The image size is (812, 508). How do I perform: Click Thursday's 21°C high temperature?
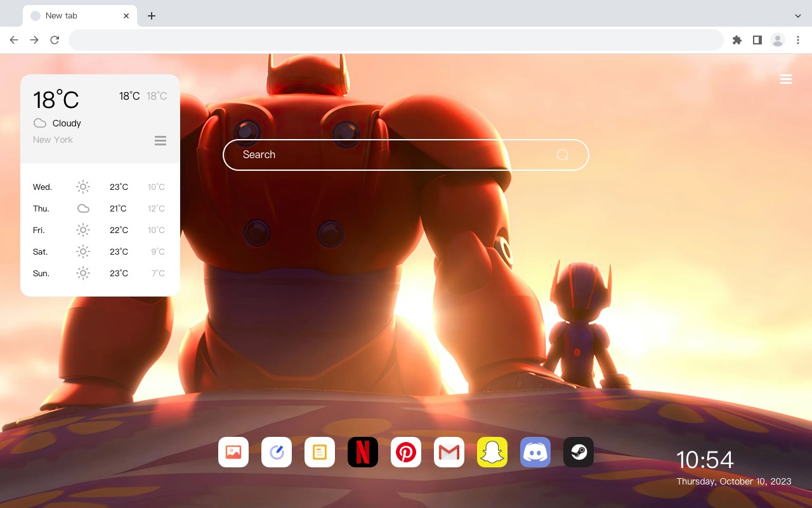[118, 209]
